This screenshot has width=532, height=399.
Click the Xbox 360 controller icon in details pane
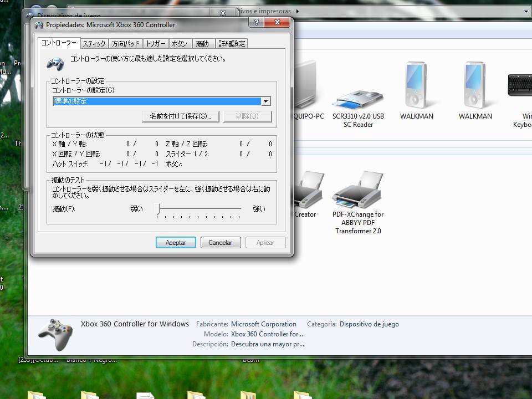(x=55, y=335)
